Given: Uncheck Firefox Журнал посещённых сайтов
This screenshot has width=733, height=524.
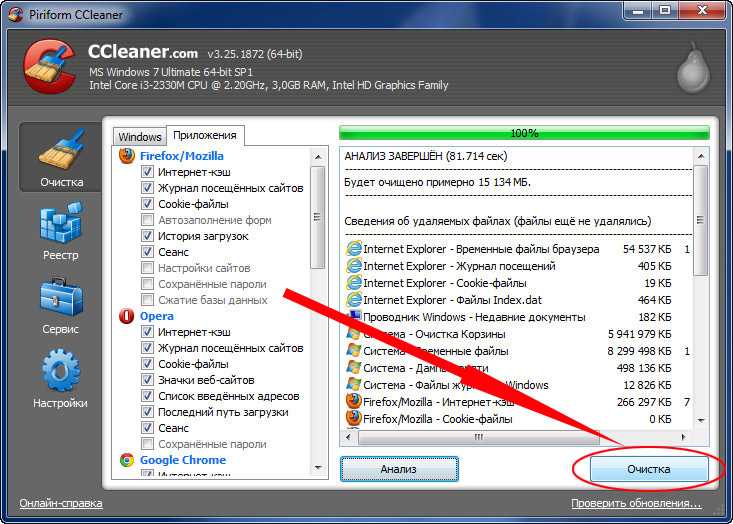Looking at the screenshot, I should pyautogui.click(x=147, y=188).
